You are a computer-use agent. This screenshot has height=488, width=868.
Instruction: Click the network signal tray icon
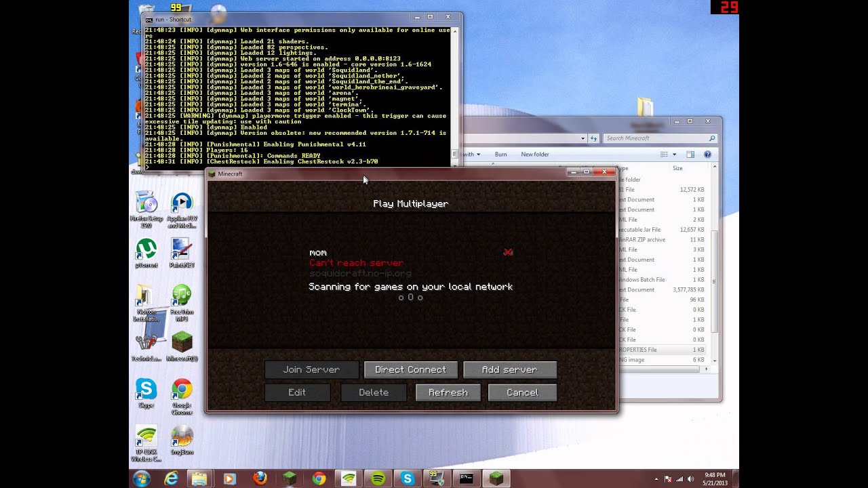tap(679, 479)
